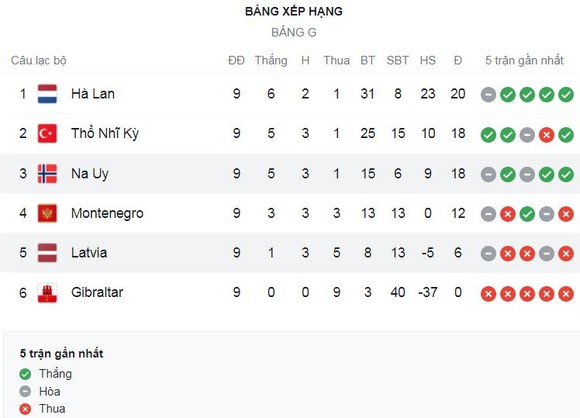This screenshot has width=580, height=418.
Task: Click the Norway flag icon
Action: (x=47, y=173)
